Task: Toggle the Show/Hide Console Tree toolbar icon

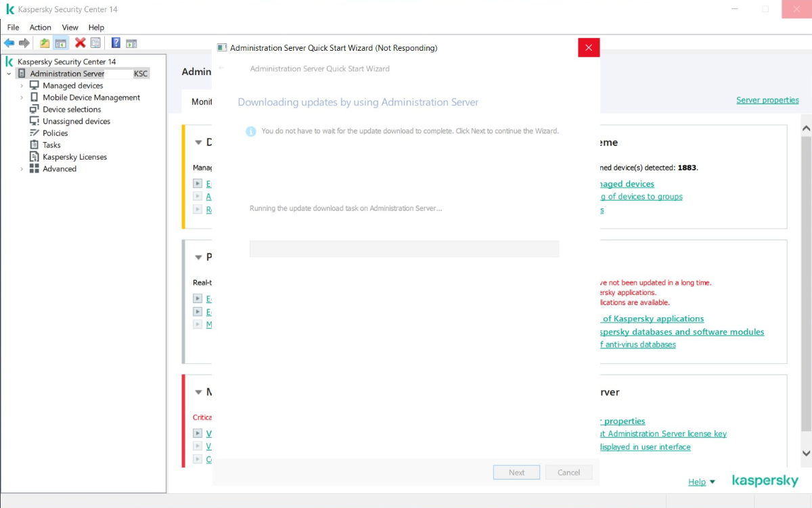Action: pos(61,43)
